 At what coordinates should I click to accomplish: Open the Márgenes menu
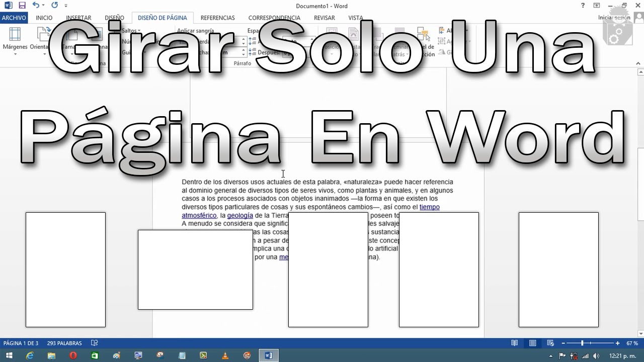tap(15, 42)
